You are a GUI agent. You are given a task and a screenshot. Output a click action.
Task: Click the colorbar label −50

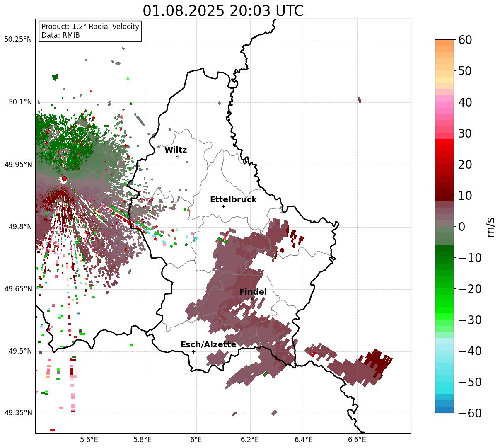click(469, 382)
